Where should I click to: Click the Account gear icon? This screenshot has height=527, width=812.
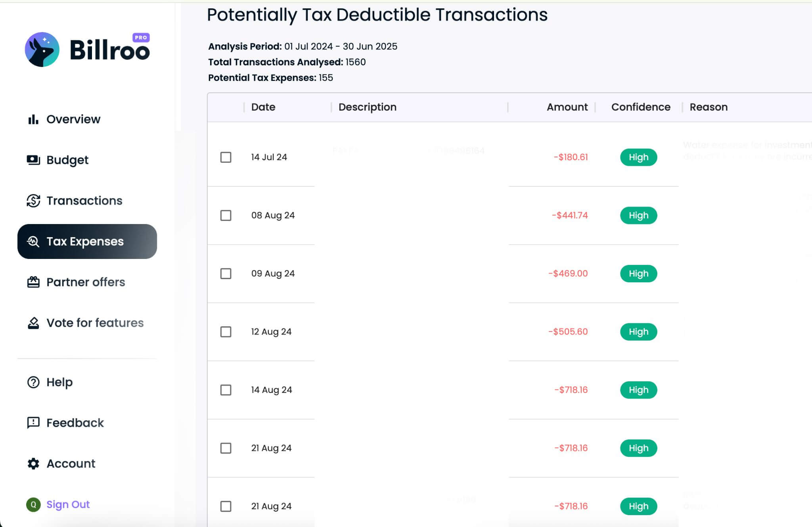pos(33,464)
